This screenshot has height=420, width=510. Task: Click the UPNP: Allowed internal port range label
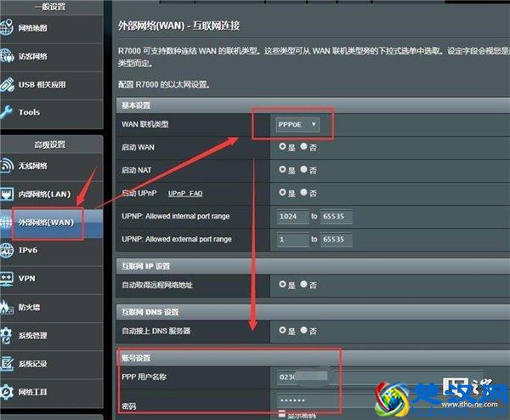(x=176, y=216)
